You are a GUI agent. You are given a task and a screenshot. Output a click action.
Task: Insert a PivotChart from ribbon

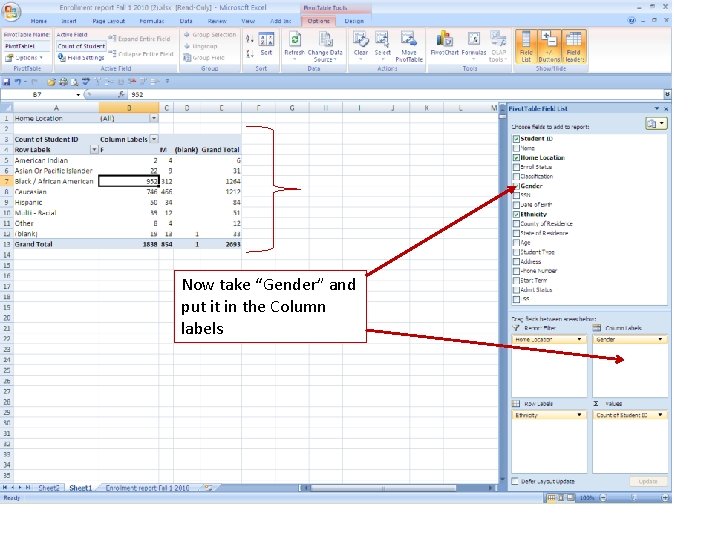(444, 44)
